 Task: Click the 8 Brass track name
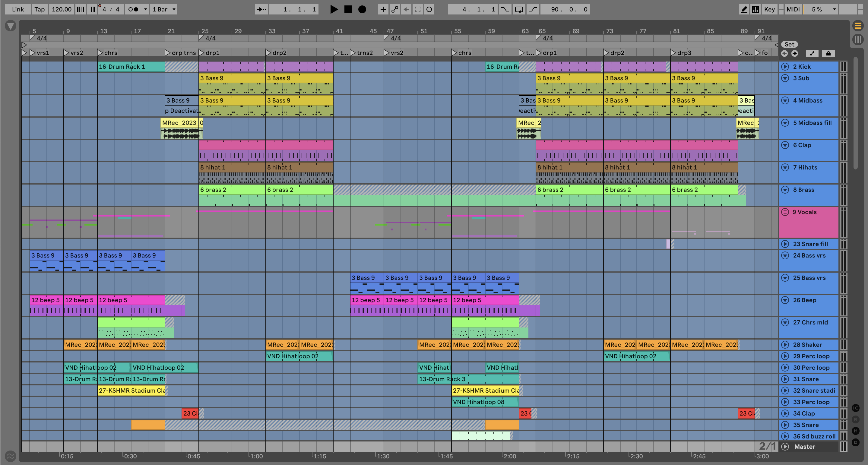pos(804,190)
